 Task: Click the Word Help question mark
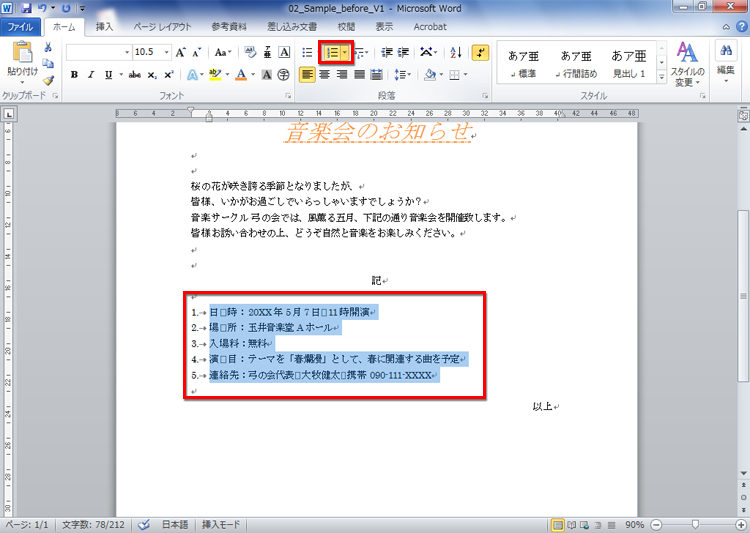742,27
